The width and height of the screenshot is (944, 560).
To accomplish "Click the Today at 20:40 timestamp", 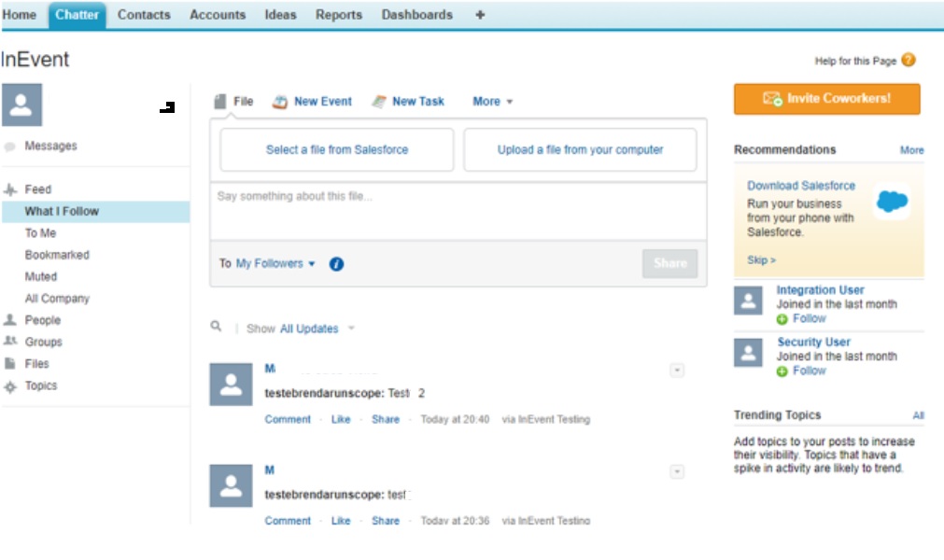I will tap(455, 419).
